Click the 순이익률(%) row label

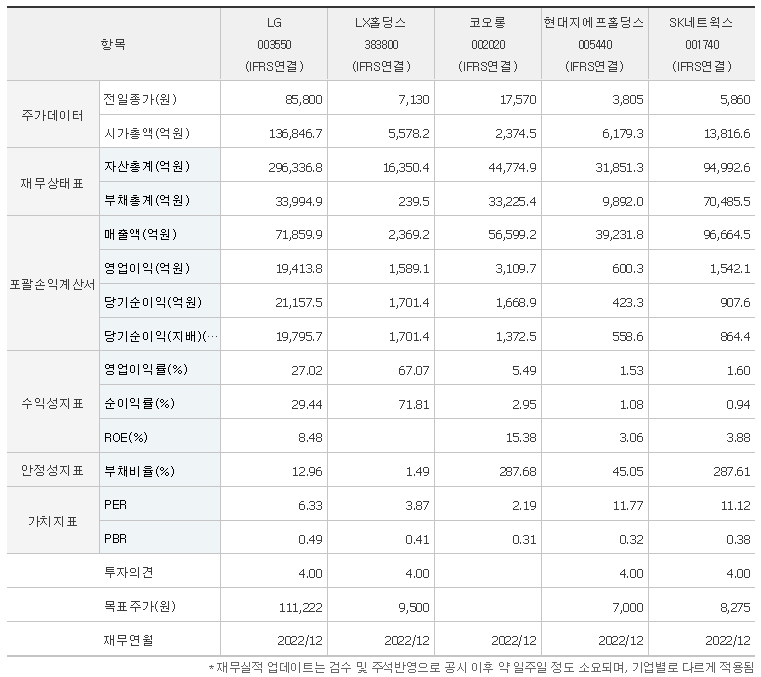coord(139,403)
